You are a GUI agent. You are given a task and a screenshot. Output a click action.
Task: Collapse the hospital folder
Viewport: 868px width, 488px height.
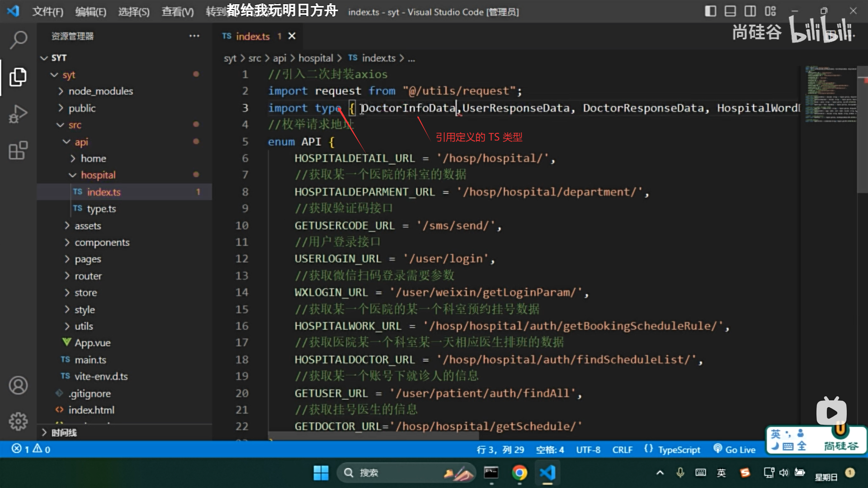pos(98,175)
